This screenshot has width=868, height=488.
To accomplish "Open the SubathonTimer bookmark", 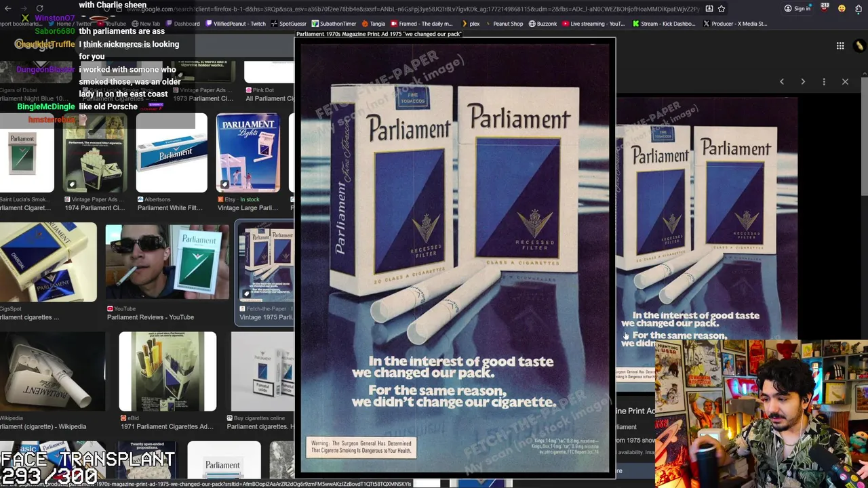I will 334,24.
